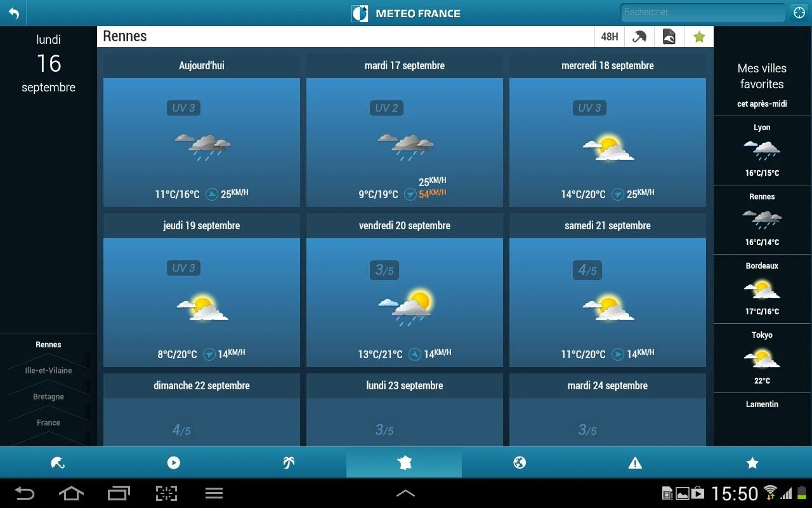This screenshot has height=508, width=812.
Task: Show the 48H detailed forecast
Action: [x=609, y=36]
